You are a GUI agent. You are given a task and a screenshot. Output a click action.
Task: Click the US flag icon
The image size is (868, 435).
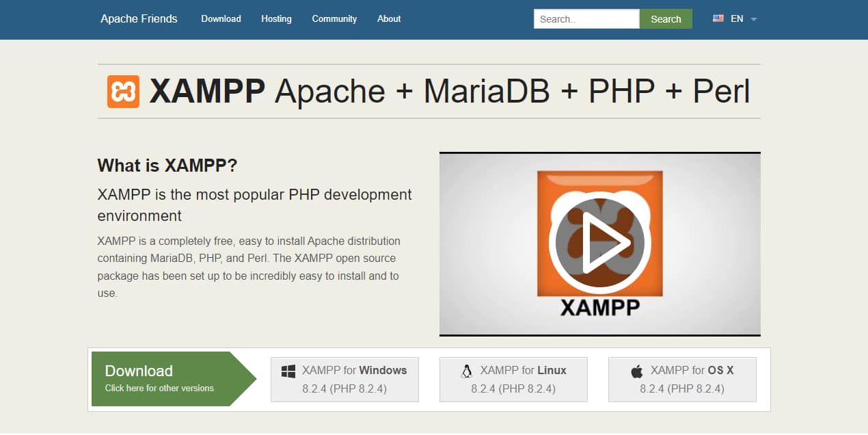click(x=718, y=18)
